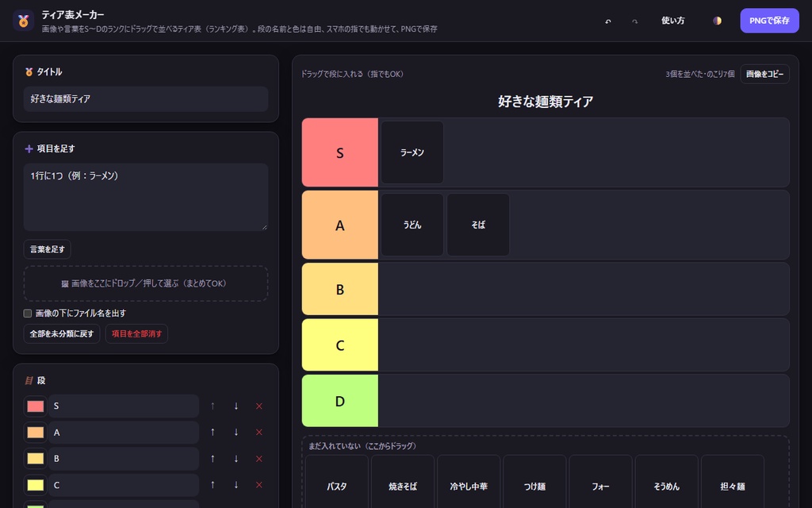Click the medal app logo icon

23,21
